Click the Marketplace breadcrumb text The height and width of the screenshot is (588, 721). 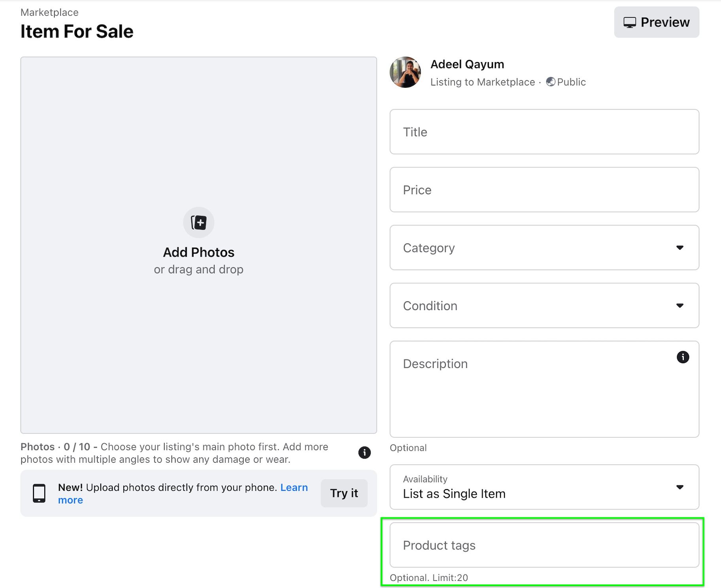tap(49, 12)
